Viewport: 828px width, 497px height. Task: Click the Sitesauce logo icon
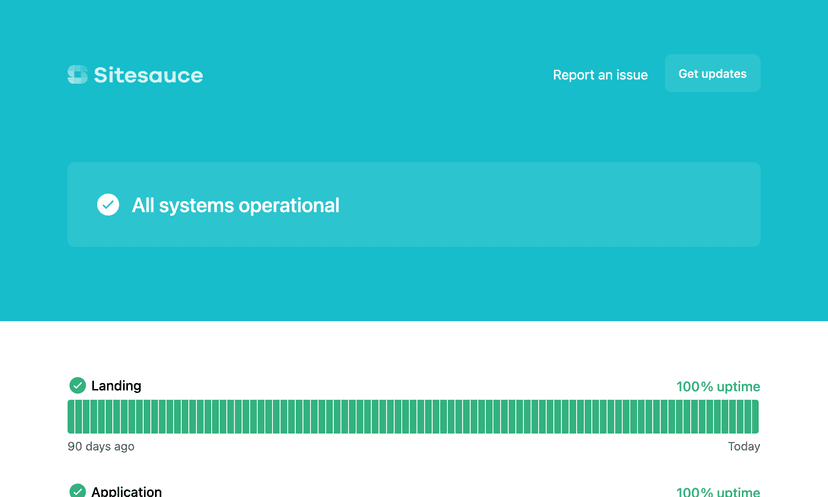pos(77,75)
